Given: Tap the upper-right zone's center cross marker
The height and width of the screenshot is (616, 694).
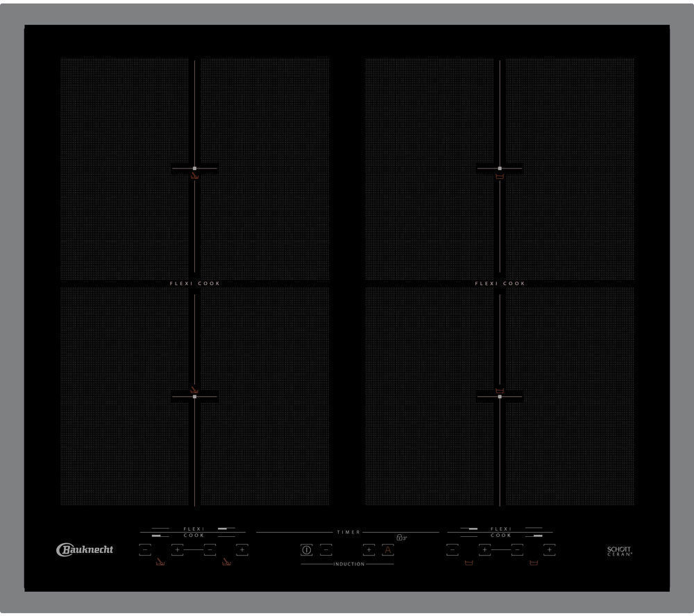Looking at the screenshot, I should [x=500, y=168].
